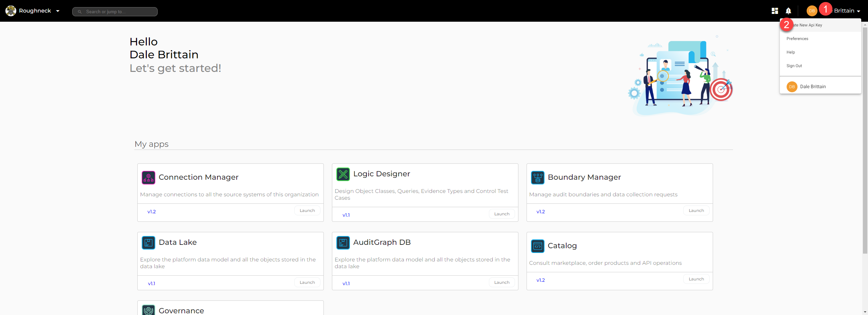Open the apps grid dashboard icon
The width and height of the screenshot is (868, 315).
775,11
